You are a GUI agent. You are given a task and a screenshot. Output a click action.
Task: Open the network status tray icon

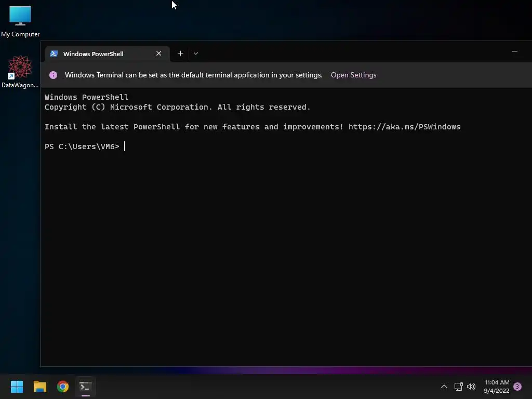click(x=458, y=387)
